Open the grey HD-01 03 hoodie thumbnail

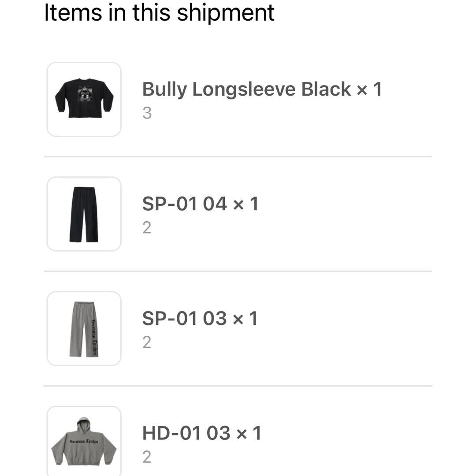[x=84, y=441]
